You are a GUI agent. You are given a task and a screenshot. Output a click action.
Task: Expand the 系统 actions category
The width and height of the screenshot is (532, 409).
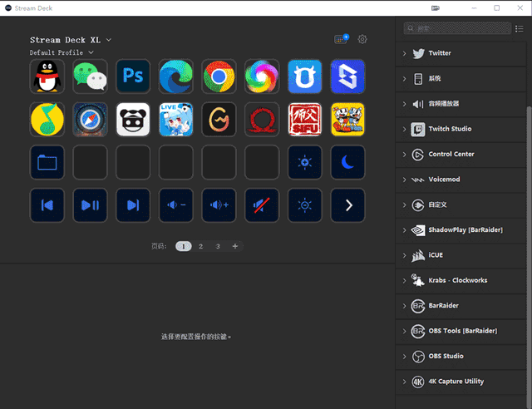click(461, 79)
